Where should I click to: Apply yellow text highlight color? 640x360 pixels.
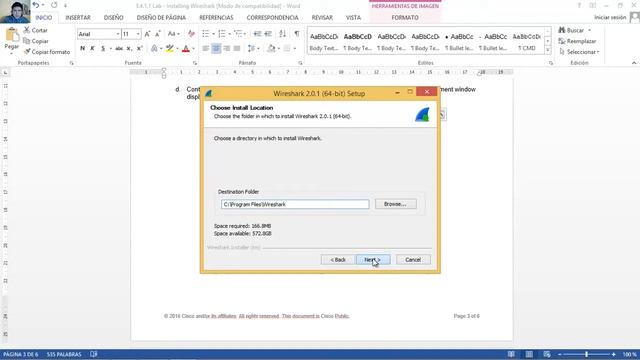170,49
